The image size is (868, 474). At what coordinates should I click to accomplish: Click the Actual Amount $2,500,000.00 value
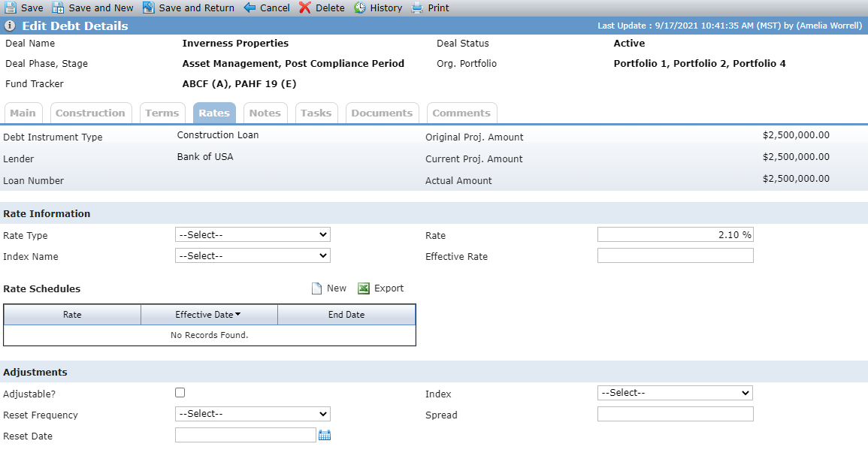pos(796,179)
